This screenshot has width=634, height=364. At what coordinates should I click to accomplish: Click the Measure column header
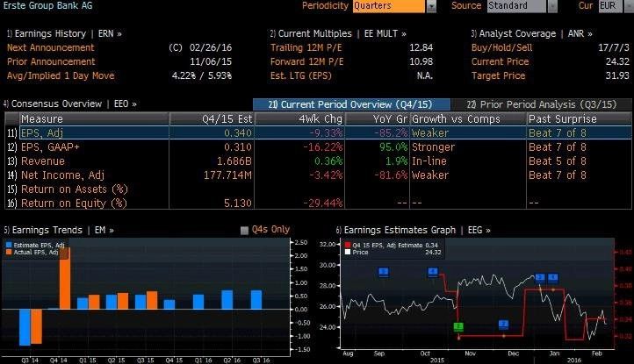click(94, 118)
